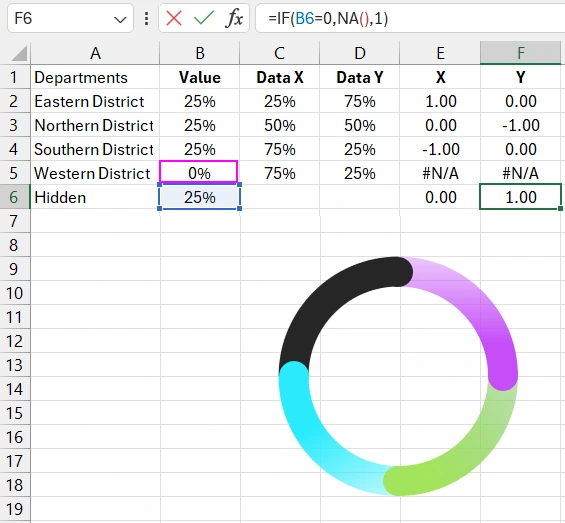Click Southern District's X value -1.00
The height and width of the screenshot is (523, 565).
pos(440,149)
